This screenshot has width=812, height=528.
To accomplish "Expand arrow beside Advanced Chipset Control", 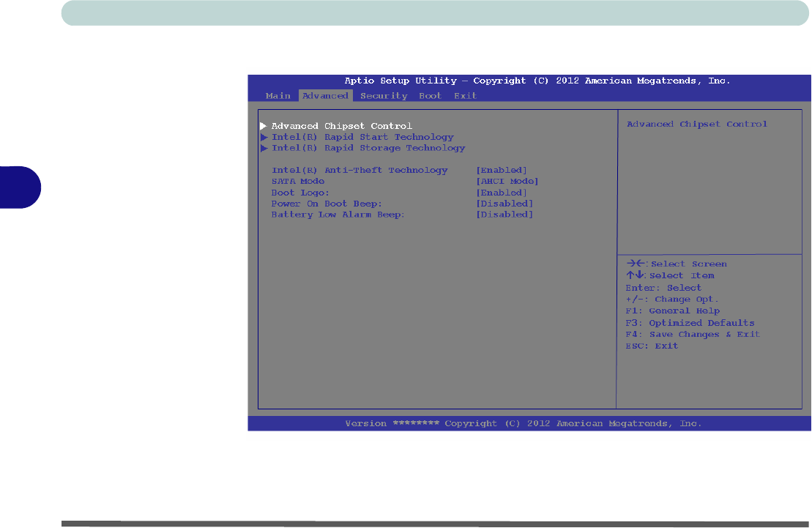I will coord(263,126).
